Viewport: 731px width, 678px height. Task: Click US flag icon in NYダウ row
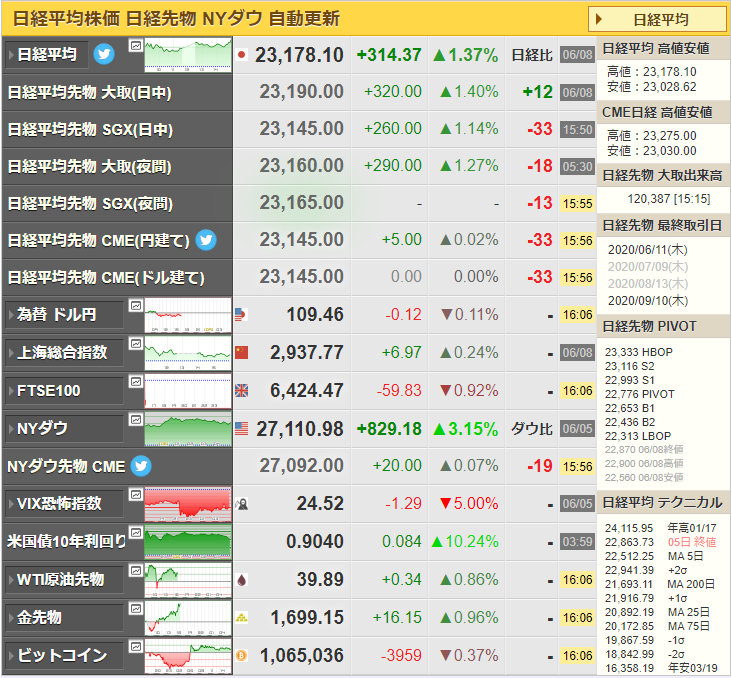tap(241, 429)
